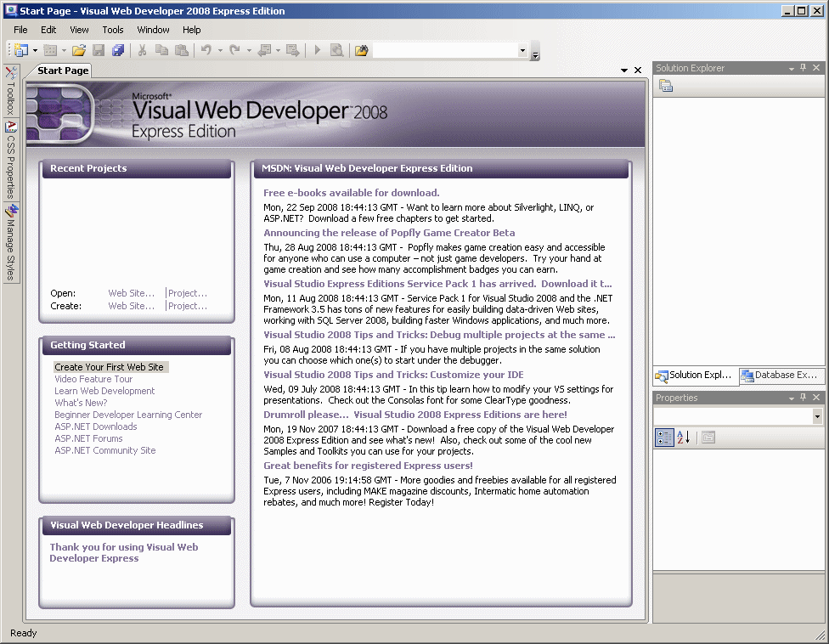Open Great benefits for registered Express users headline
Screen dimensions: 829x644
tap(368, 466)
